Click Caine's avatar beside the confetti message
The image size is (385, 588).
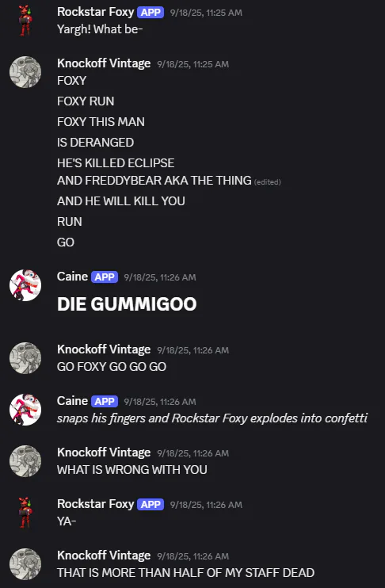point(25,410)
